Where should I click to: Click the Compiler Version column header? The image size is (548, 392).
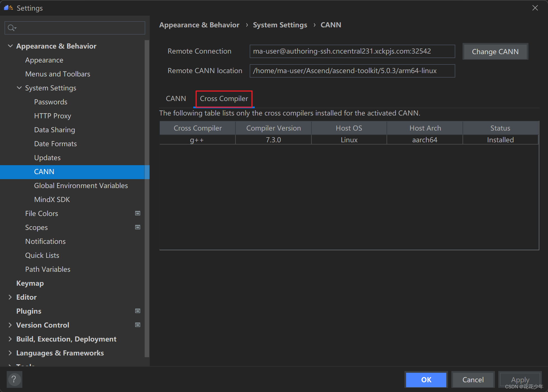point(273,128)
